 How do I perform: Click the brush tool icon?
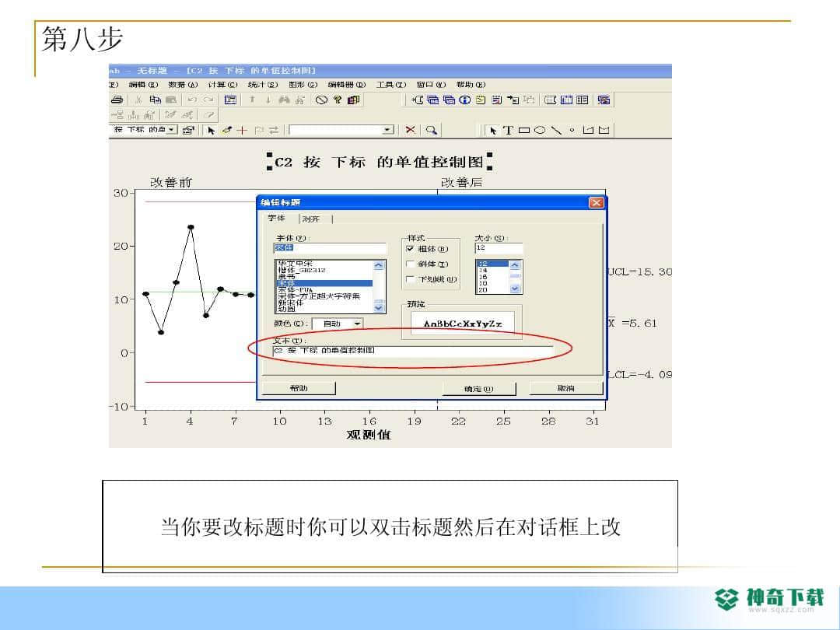pyautogui.click(x=227, y=130)
